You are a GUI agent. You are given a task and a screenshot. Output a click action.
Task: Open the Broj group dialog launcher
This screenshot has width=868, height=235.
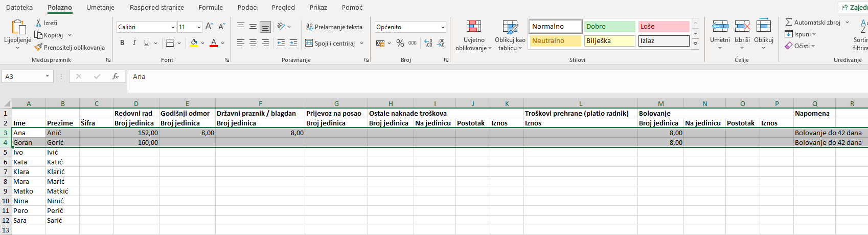(446, 60)
